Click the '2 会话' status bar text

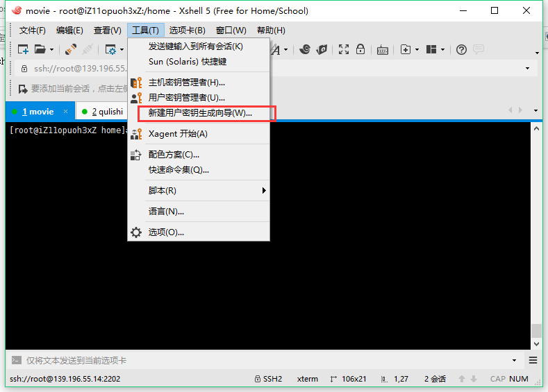[435, 379]
